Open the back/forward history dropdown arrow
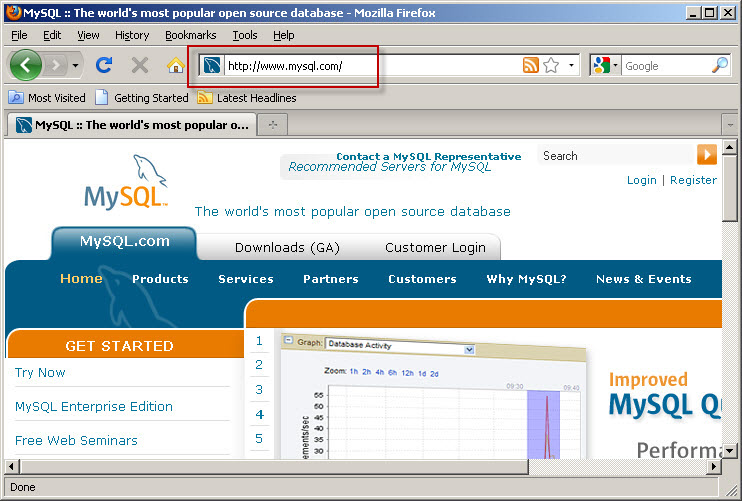The image size is (742, 501). [x=75, y=65]
